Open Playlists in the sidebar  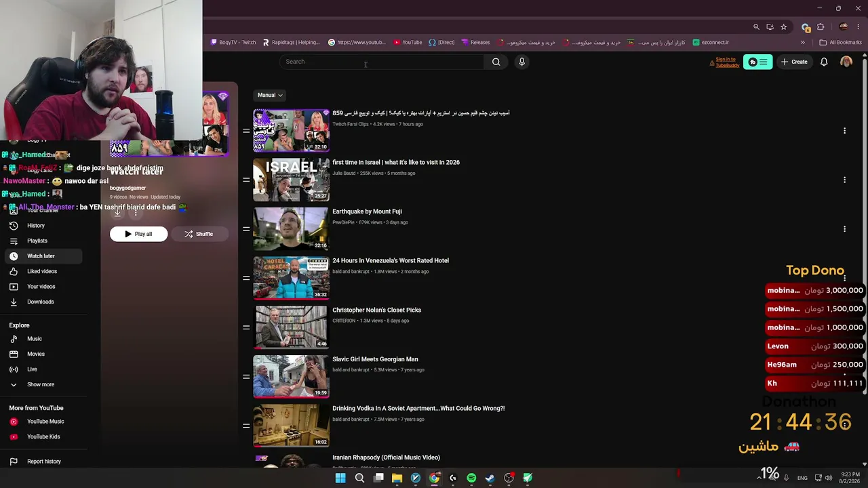[x=37, y=241]
